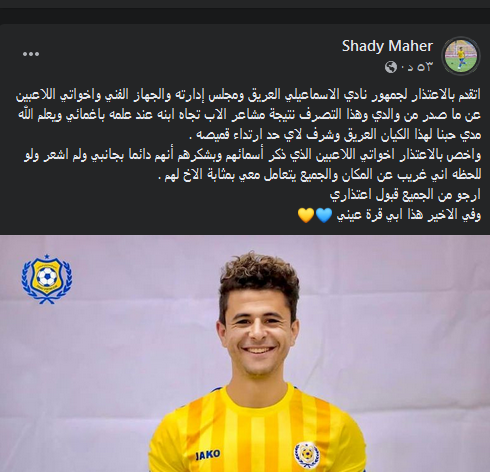The width and height of the screenshot is (490, 472).
Task: Click the blue heart emoji
Action: coord(324,215)
